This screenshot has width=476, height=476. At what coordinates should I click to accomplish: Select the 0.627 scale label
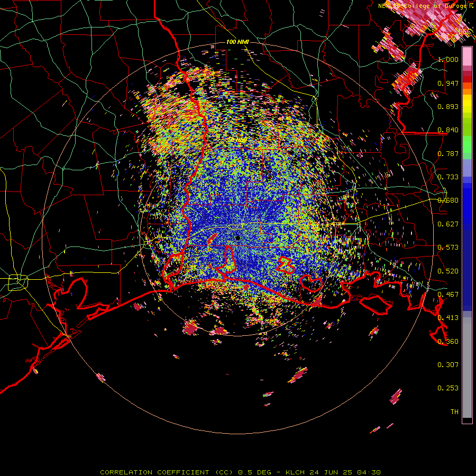[448, 224]
